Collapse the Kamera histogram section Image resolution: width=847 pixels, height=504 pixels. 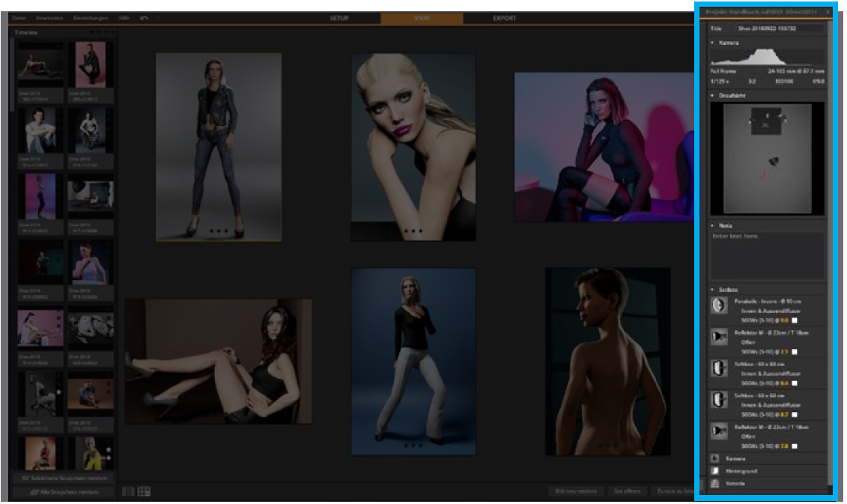point(712,43)
